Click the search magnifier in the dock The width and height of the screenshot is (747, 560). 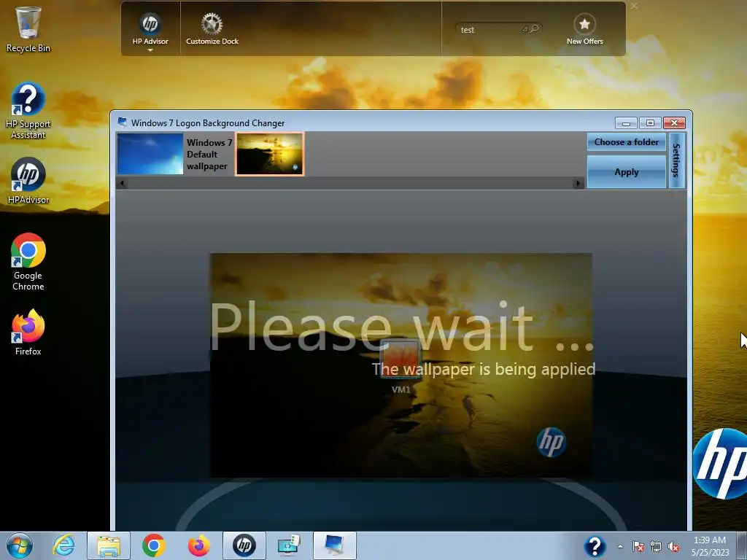[x=535, y=29]
